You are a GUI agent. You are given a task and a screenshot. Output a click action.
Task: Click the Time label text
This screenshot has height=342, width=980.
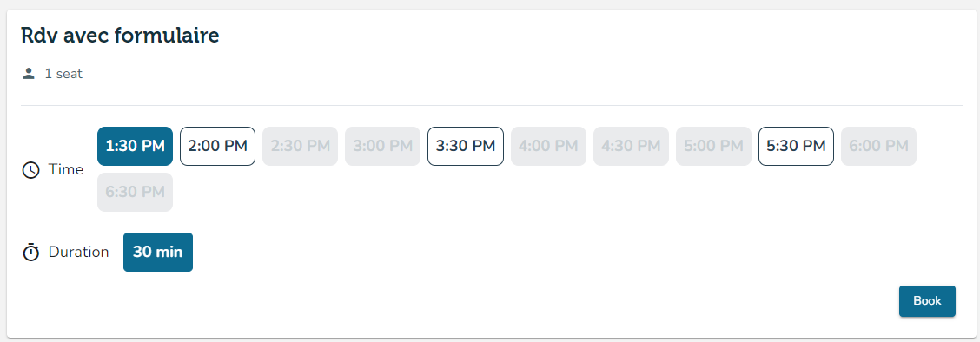pos(66,170)
